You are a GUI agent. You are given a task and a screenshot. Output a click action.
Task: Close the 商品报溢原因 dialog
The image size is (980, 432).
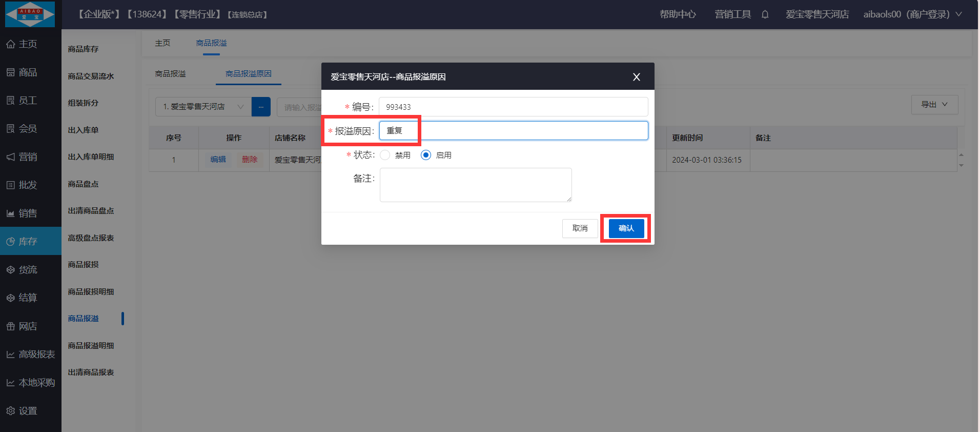[x=637, y=77]
